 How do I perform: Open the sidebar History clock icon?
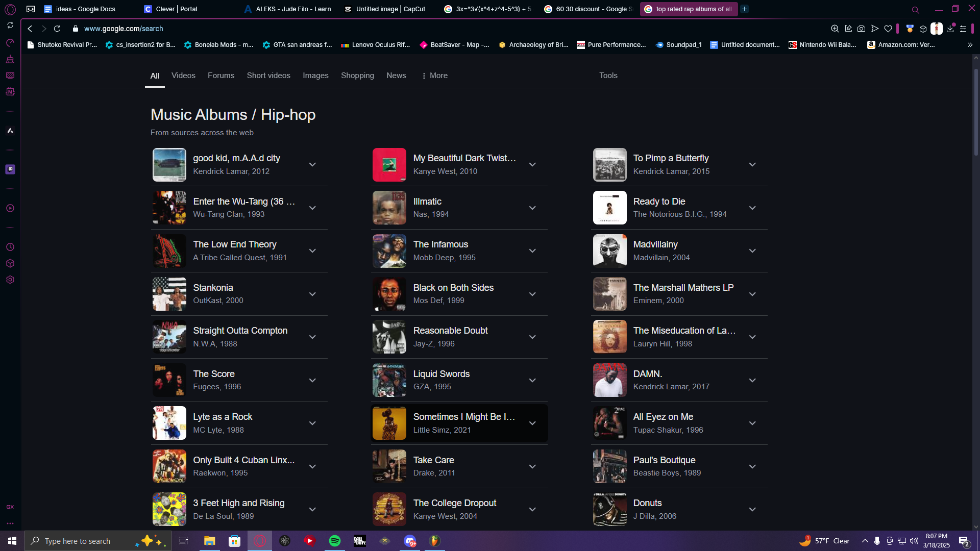click(10, 247)
